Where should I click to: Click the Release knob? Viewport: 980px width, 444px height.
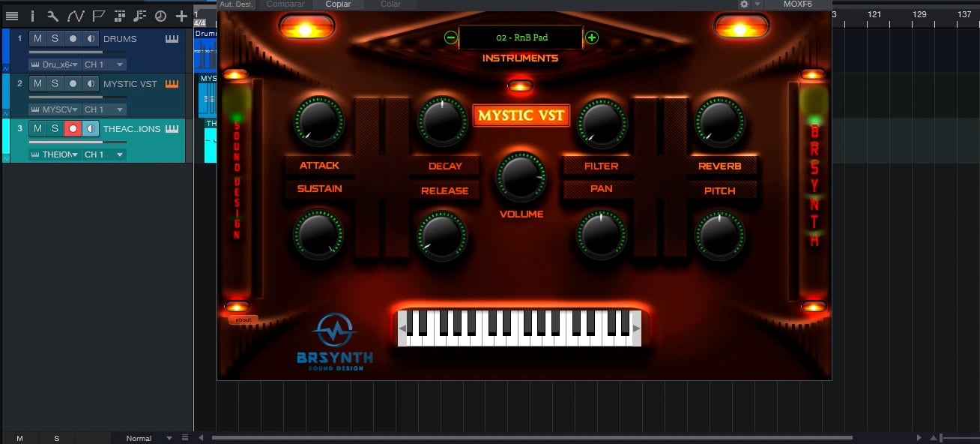point(442,235)
